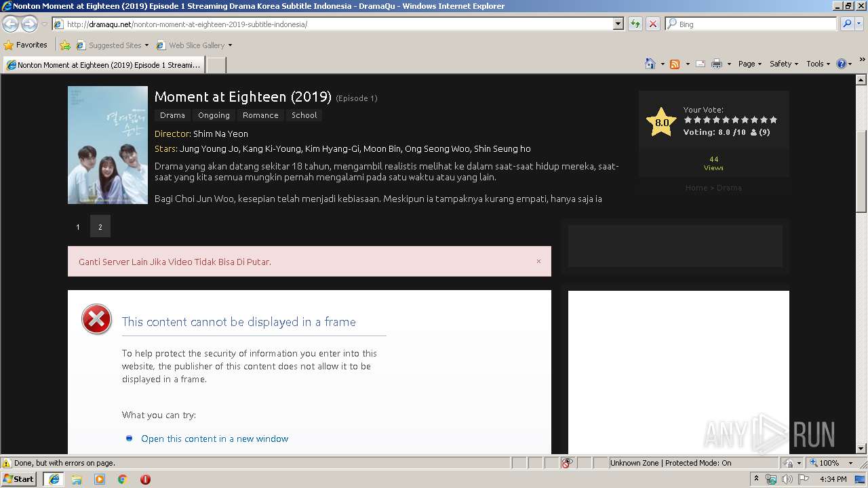Click the Bing search magnifier icon
The height and width of the screenshot is (488, 868).
846,24
